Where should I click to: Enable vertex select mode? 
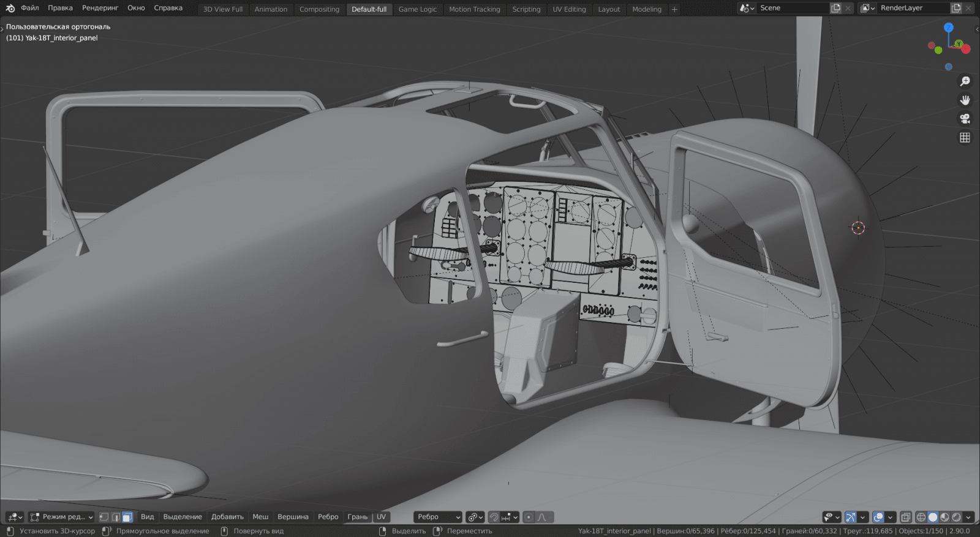click(x=104, y=517)
